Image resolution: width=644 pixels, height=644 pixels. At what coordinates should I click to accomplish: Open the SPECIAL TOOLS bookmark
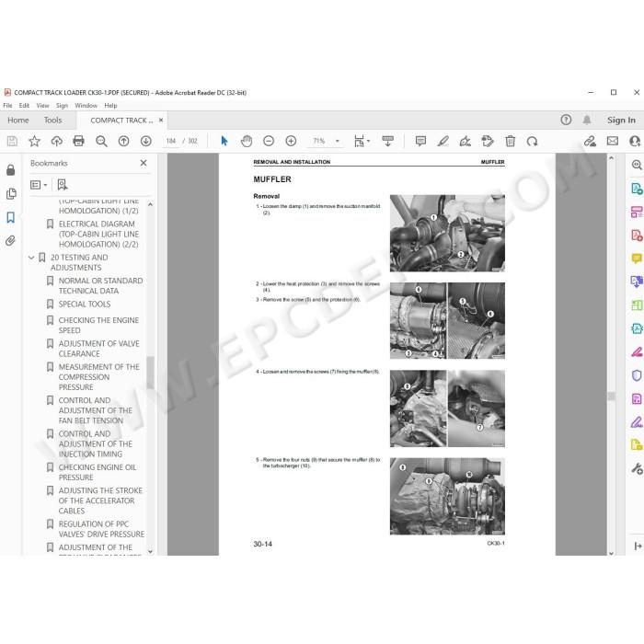coord(85,305)
